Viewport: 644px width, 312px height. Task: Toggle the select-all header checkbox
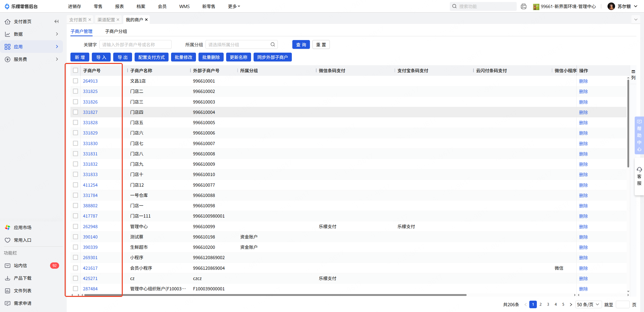pyautogui.click(x=75, y=71)
